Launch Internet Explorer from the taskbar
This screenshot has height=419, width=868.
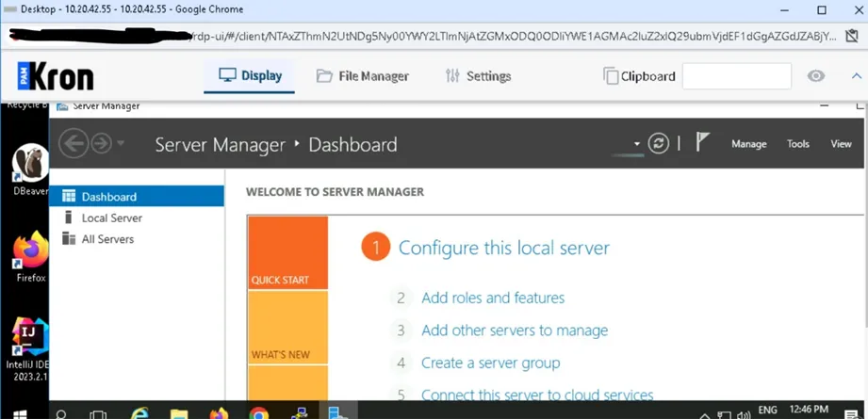tap(139, 413)
